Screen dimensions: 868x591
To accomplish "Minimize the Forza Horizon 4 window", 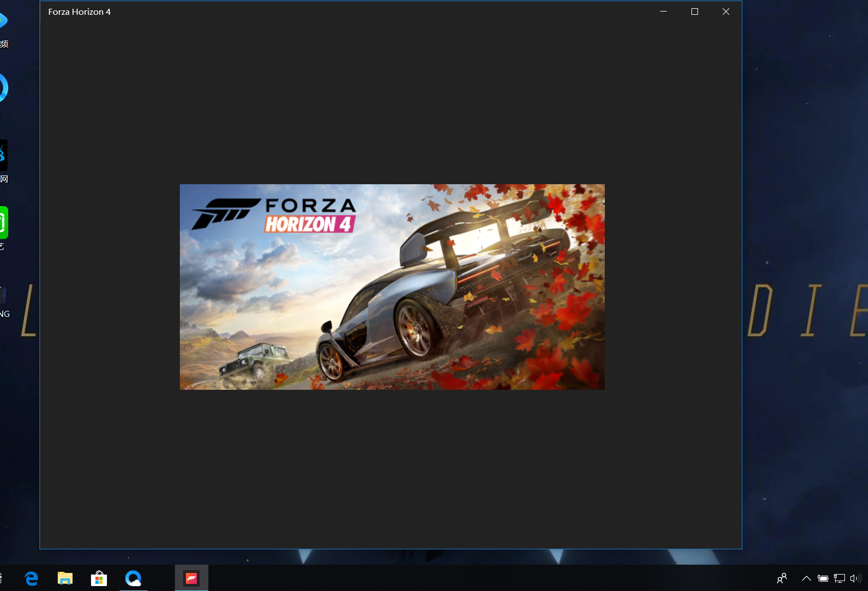I will (663, 12).
